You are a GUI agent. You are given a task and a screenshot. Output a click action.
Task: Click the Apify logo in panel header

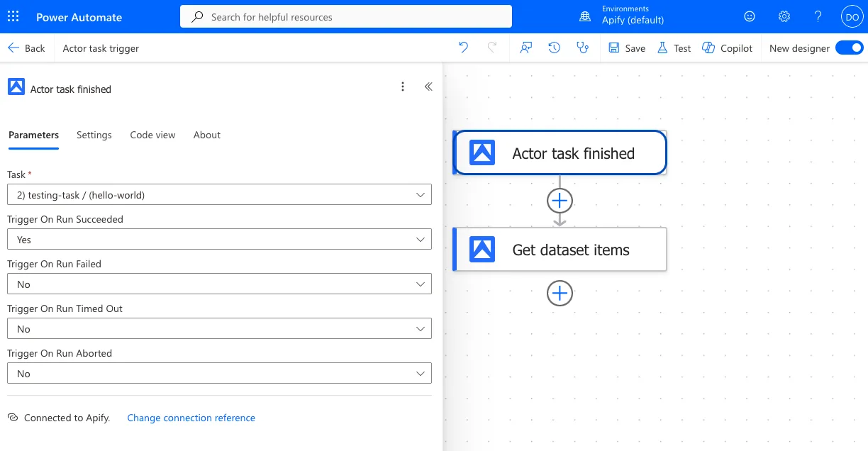(16, 87)
